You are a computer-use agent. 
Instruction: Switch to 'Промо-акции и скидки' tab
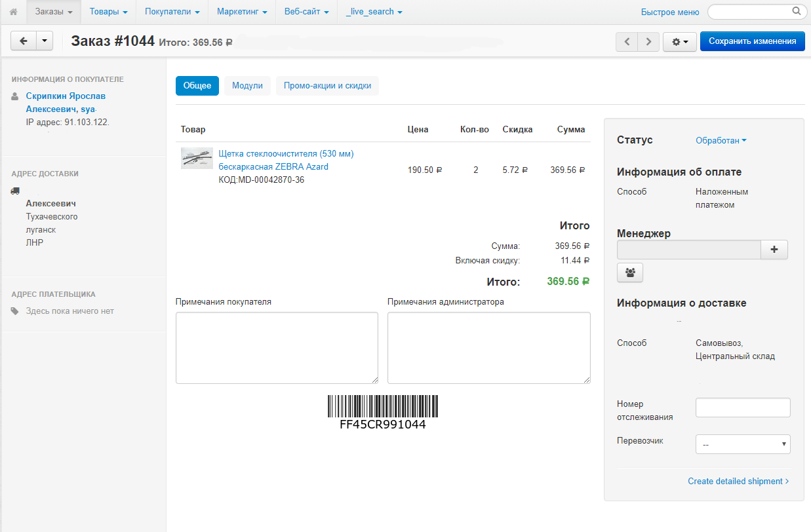pyautogui.click(x=327, y=86)
